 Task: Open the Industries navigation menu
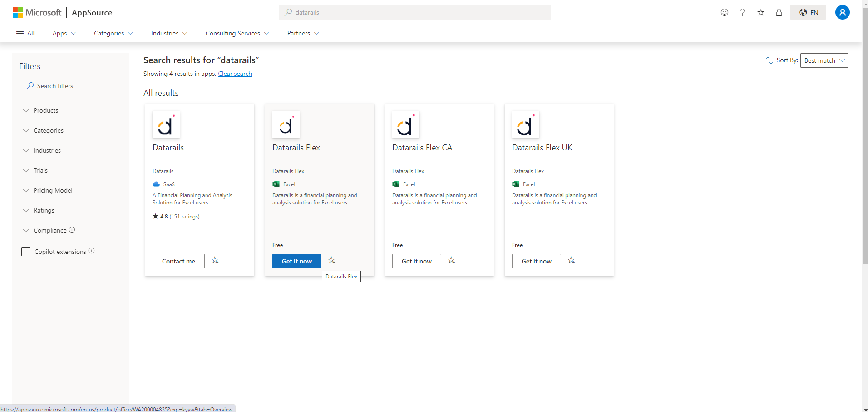(169, 33)
